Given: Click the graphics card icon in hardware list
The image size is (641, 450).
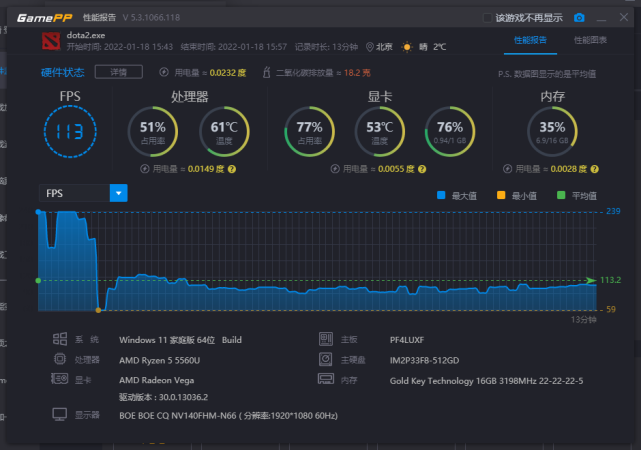Looking at the screenshot, I should coord(60,379).
